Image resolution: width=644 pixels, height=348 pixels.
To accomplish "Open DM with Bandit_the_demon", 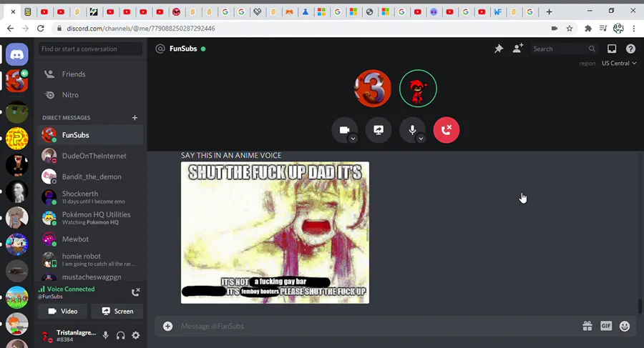I will (90, 177).
